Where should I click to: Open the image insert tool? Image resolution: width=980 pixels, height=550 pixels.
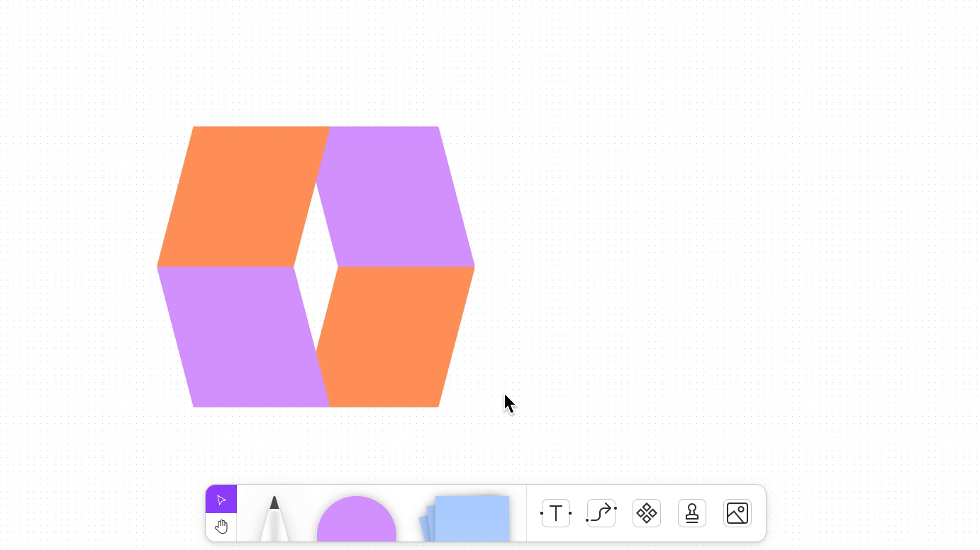click(x=737, y=513)
